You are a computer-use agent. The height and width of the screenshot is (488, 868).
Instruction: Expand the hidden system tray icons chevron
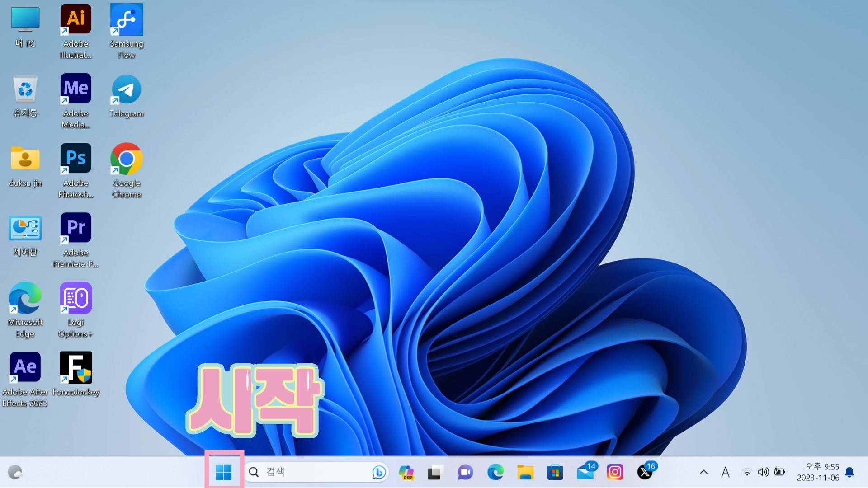click(704, 472)
